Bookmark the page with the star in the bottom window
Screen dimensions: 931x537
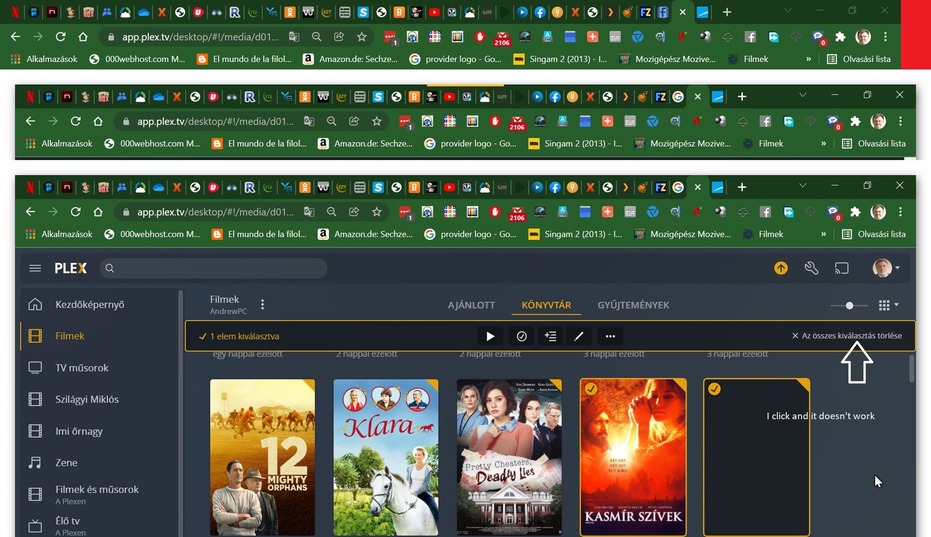tap(376, 211)
